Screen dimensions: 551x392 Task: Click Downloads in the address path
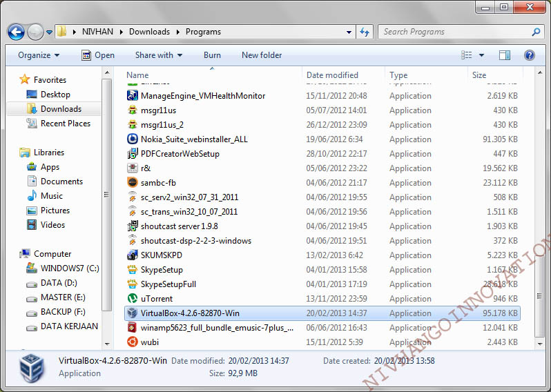149,32
